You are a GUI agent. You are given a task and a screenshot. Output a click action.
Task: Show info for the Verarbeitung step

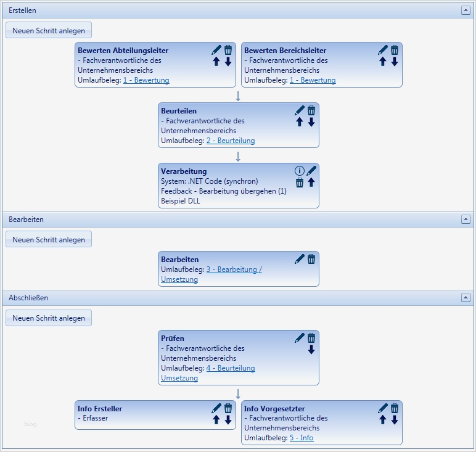[299, 171]
